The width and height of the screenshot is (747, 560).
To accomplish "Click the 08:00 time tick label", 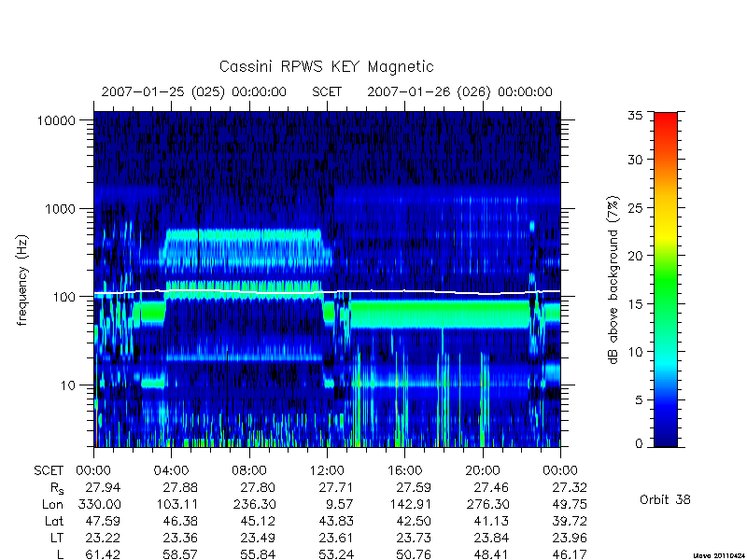I will tap(249, 471).
